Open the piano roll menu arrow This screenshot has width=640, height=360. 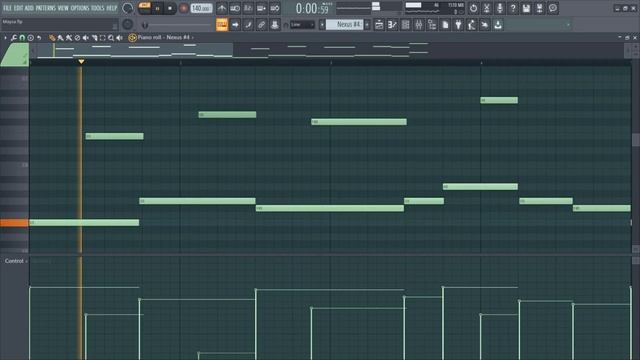pos(5,38)
